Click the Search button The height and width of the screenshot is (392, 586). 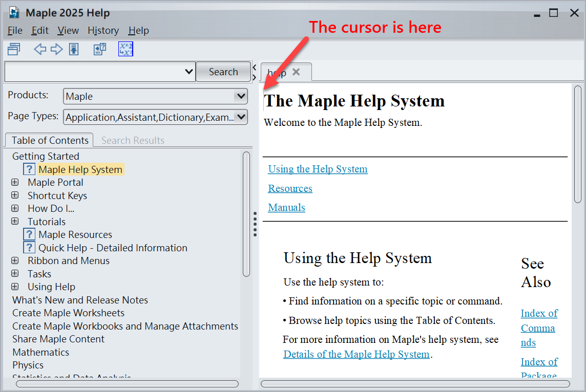(x=223, y=72)
